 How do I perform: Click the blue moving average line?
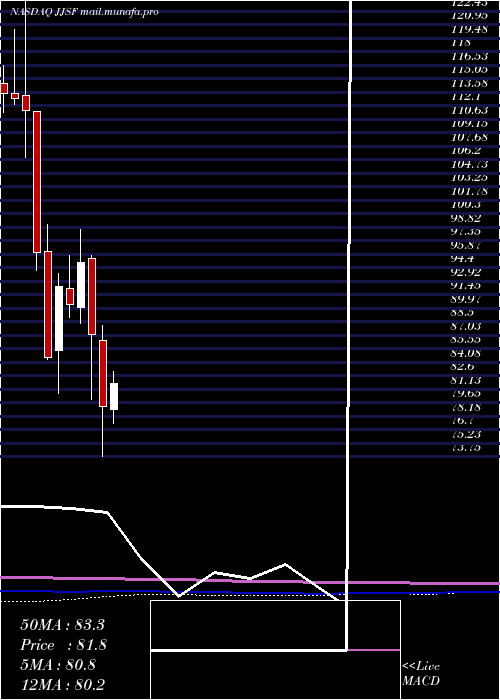point(250,592)
